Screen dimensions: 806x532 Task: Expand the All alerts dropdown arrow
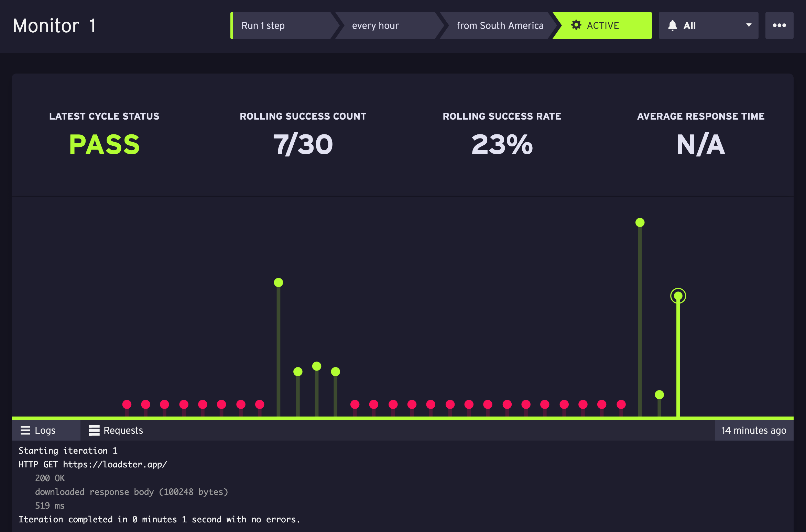(x=749, y=25)
